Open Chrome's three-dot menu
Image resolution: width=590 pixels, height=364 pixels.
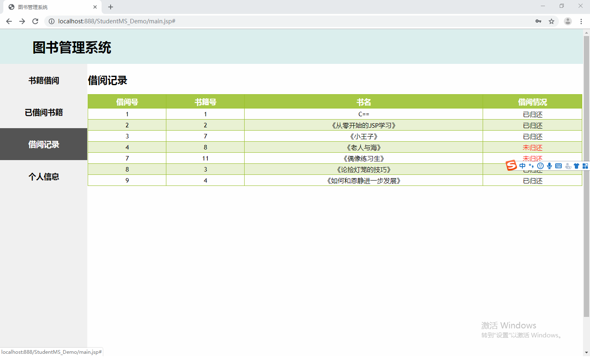[x=581, y=21]
